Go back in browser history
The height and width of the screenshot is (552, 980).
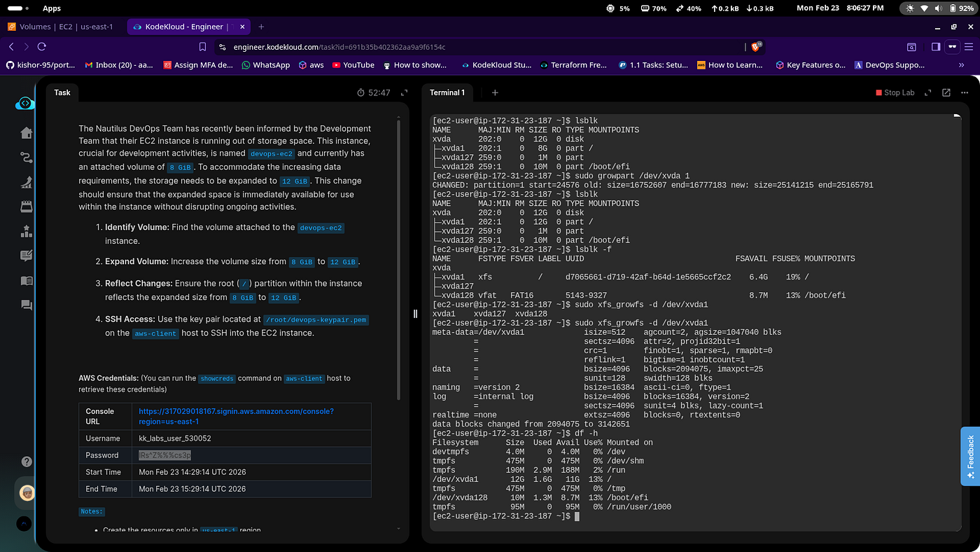point(11,47)
